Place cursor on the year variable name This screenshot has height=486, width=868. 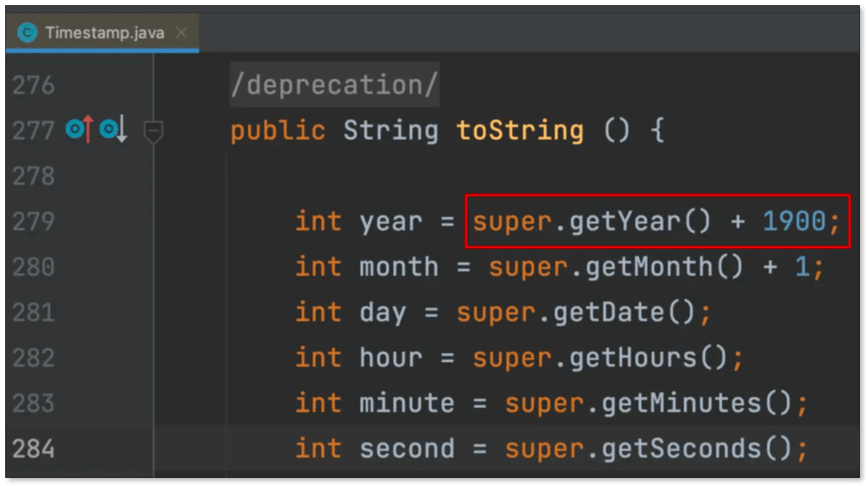click(390, 222)
